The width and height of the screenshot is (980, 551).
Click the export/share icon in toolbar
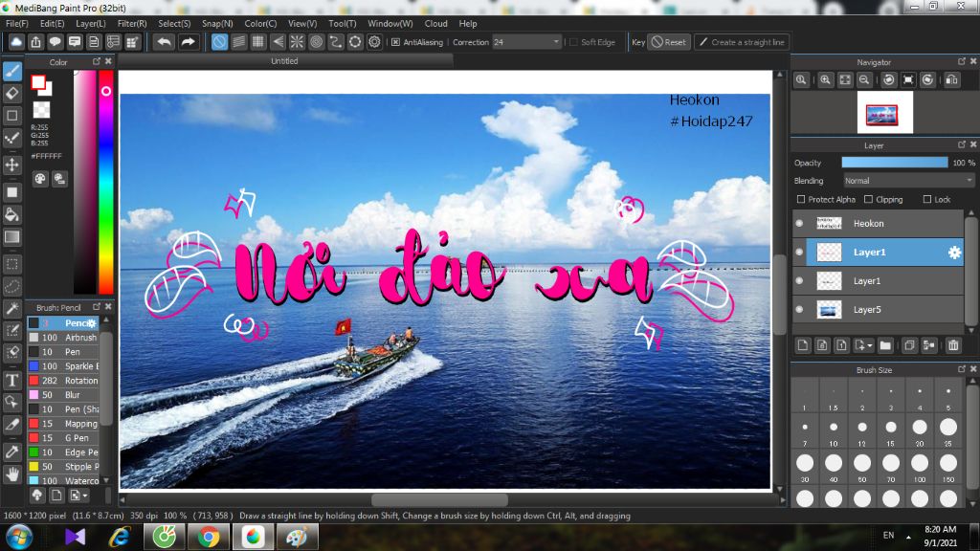[35, 42]
